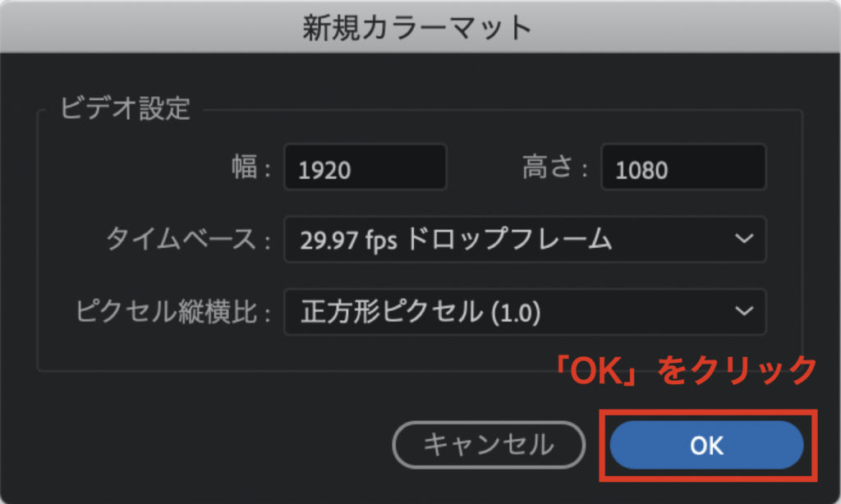Screen dimensions: 841x504
Task: Focus the 幅 width field showing 1920
Action: (x=365, y=167)
